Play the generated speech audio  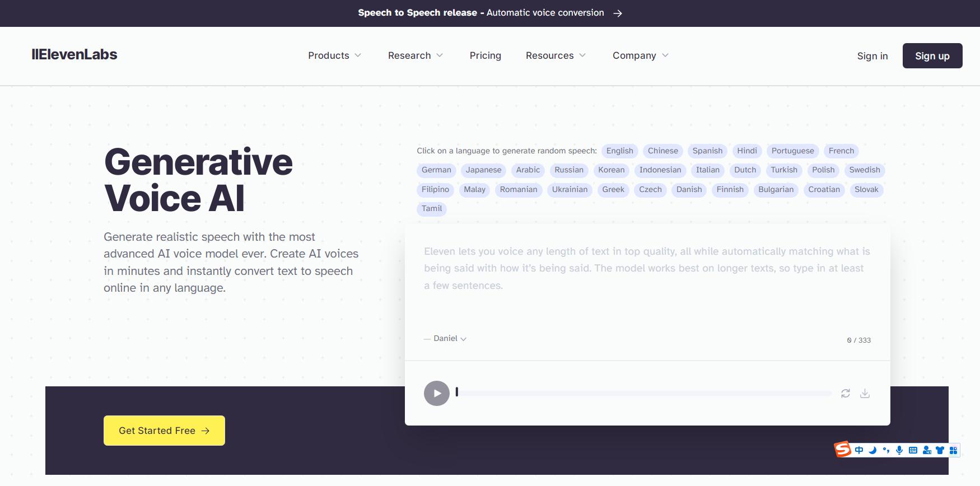(x=437, y=393)
